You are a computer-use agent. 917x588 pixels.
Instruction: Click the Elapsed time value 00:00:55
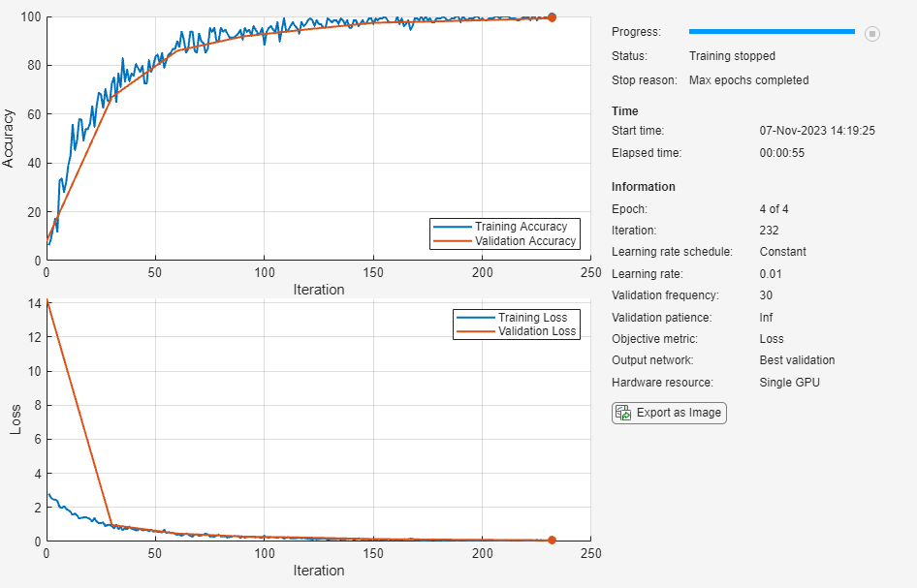pos(781,153)
